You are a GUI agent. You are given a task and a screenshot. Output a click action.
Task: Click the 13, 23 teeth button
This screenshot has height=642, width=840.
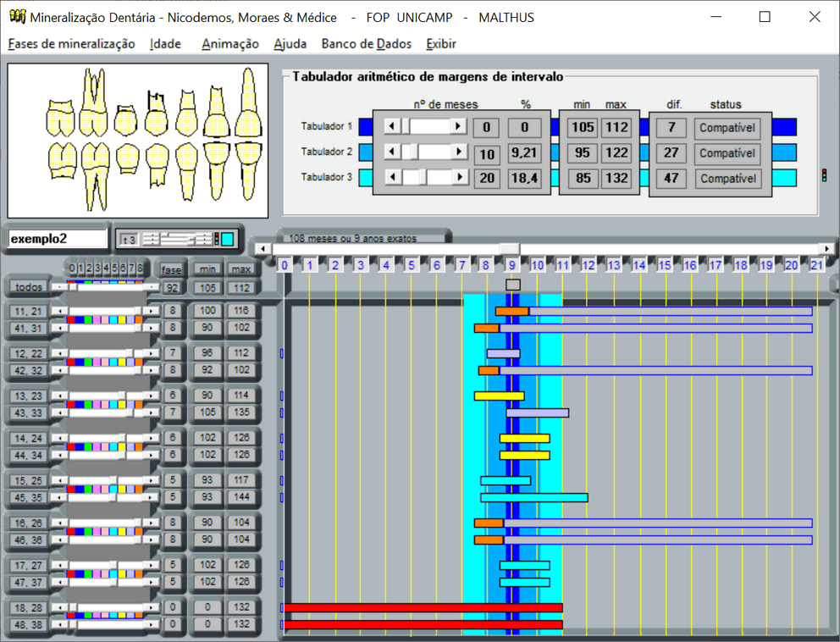29,396
